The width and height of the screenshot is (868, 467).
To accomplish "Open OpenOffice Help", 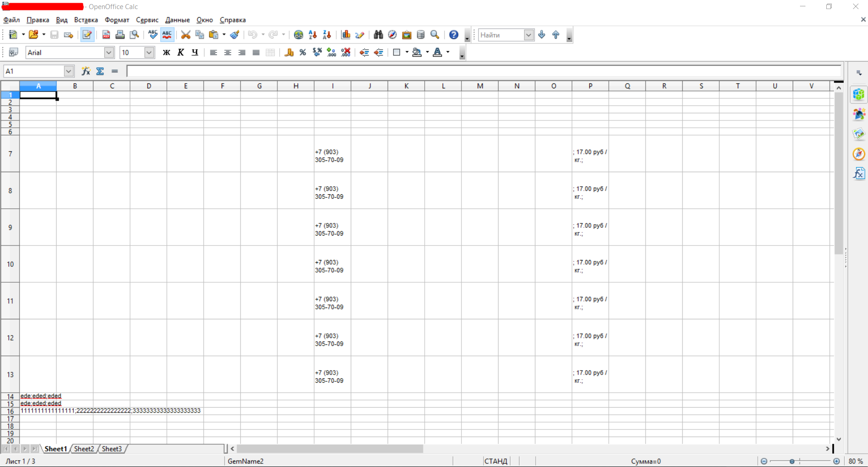I will coord(454,35).
